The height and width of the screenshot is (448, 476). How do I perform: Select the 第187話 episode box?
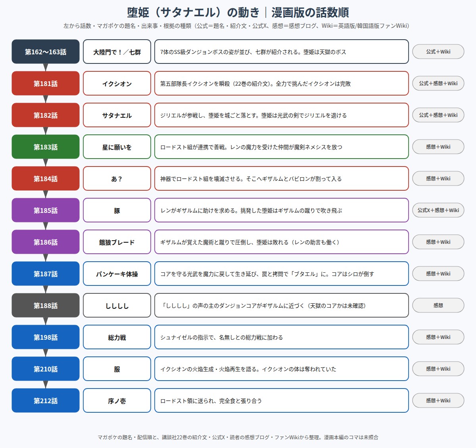[46, 274]
